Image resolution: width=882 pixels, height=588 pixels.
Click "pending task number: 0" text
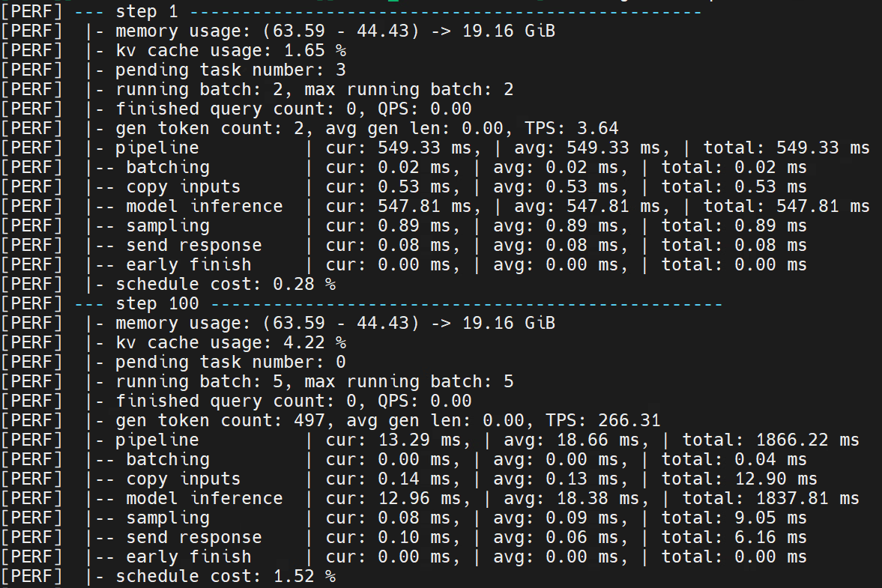tap(230, 363)
